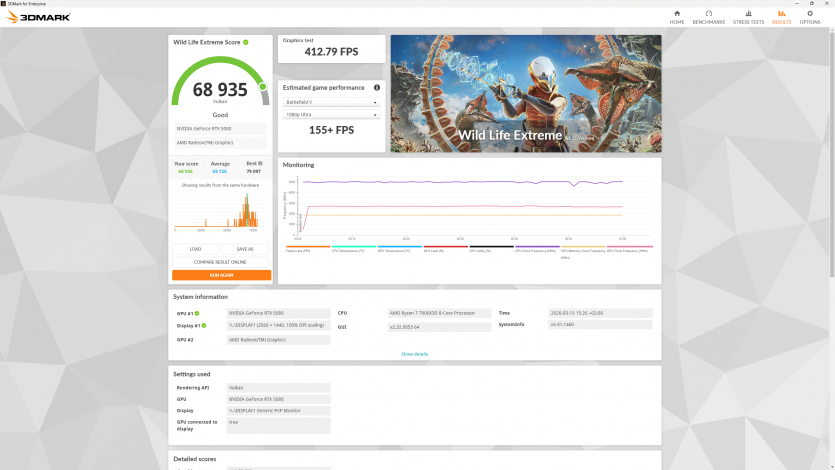
Task: Click the info icon beside Best score
Action: (264, 163)
